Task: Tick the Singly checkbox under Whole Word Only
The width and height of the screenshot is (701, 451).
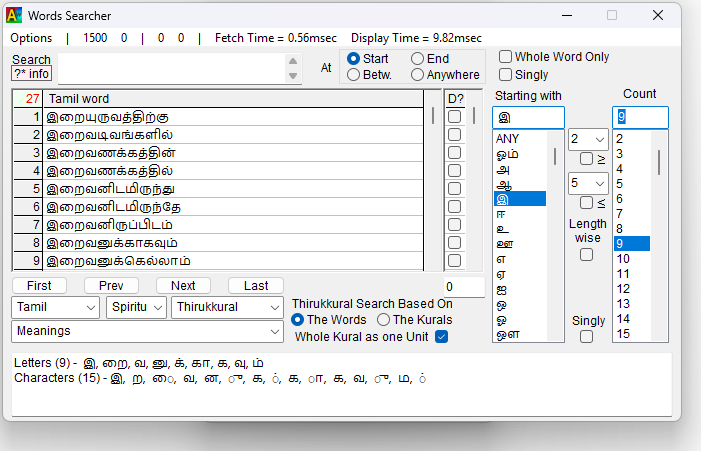Action: [505, 74]
